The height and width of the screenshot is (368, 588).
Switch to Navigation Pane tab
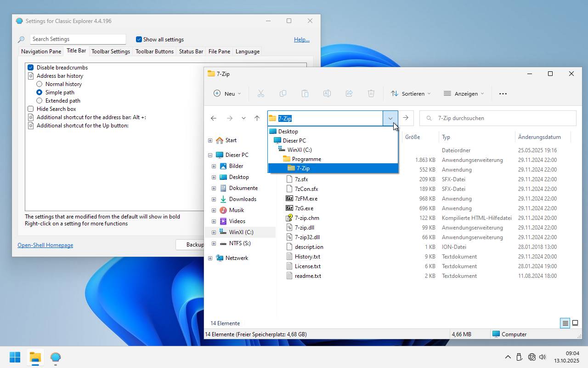tap(41, 52)
